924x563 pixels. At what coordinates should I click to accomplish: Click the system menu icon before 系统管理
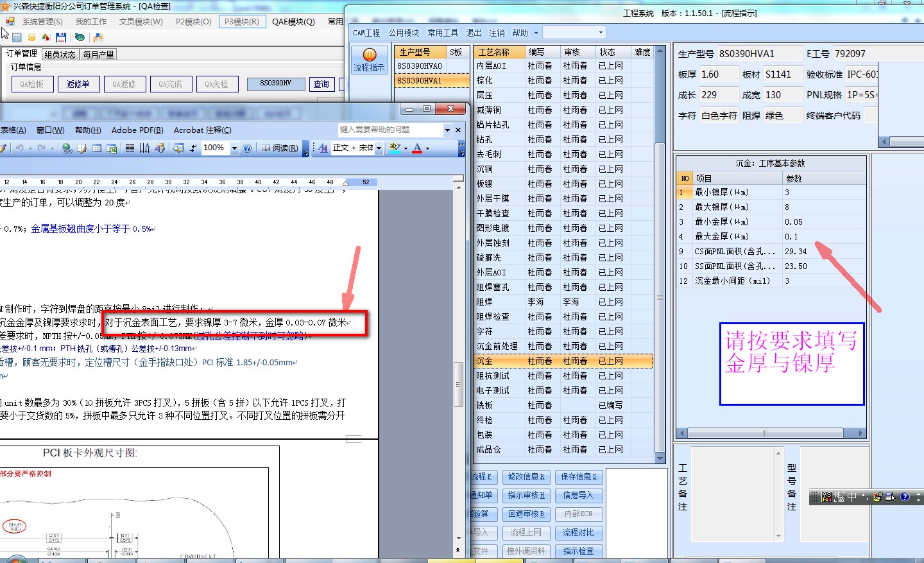10,21
